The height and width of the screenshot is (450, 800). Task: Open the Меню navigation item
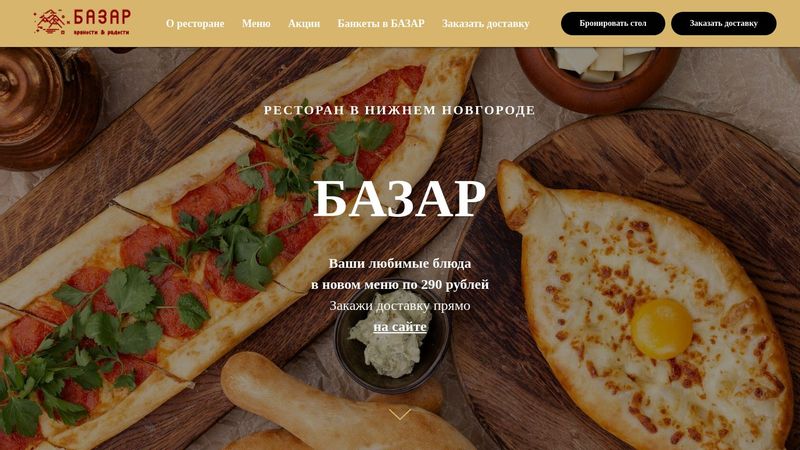[256, 23]
